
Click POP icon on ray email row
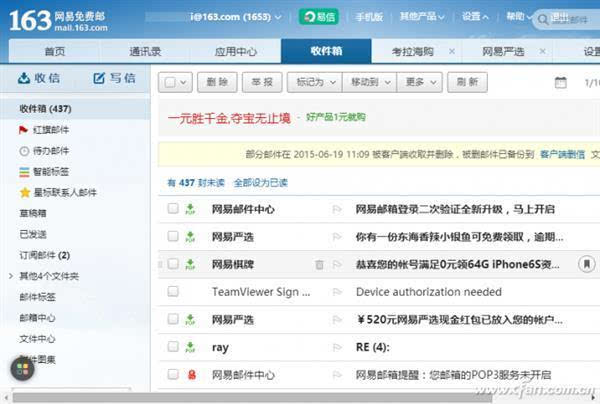click(x=190, y=347)
